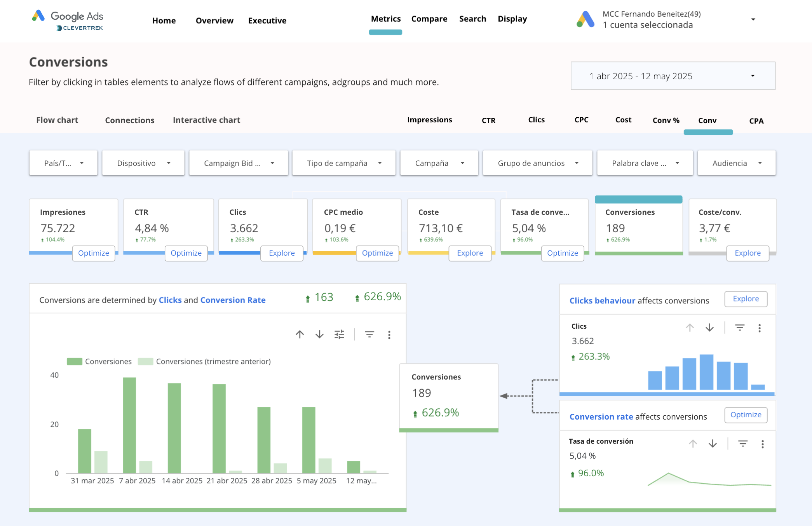The width and height of the screenshot is (812, 526).
Task: Click Optimize button in Conversion rate panel
Action: pyautogui.click(x=746, y=415)
